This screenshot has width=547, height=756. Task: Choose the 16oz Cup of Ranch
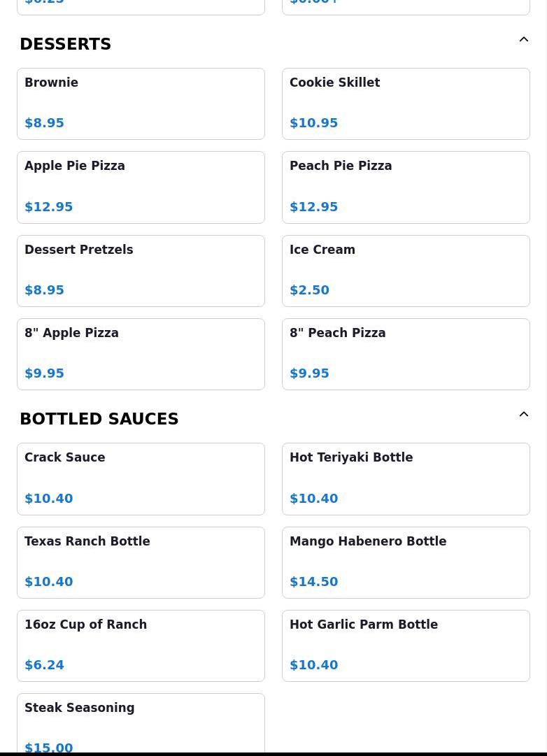point(141,646)
